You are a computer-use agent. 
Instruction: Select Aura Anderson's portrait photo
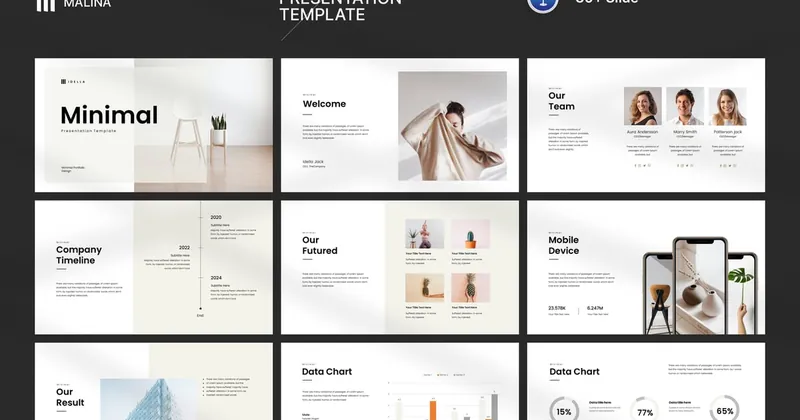tap(642, 106)
